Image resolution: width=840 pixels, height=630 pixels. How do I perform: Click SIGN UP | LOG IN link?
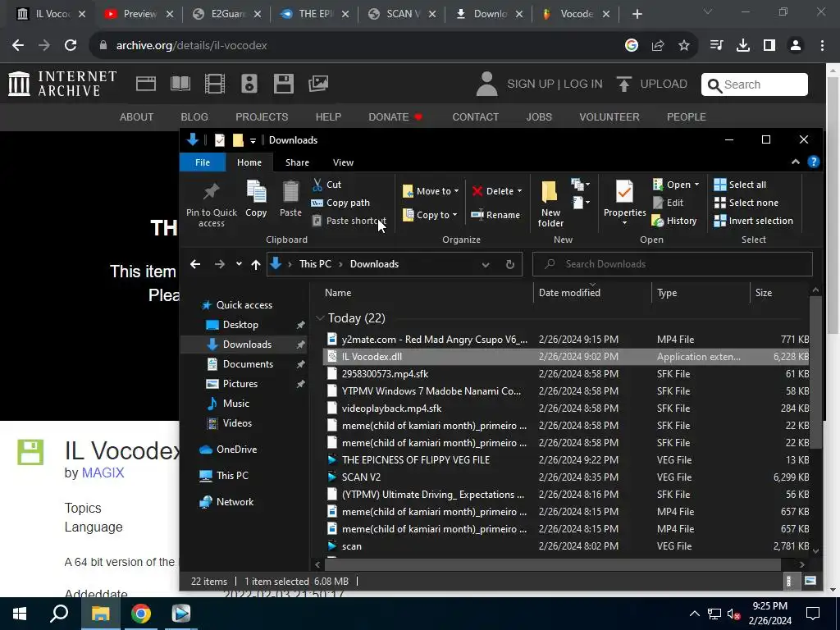pos(555,84)
